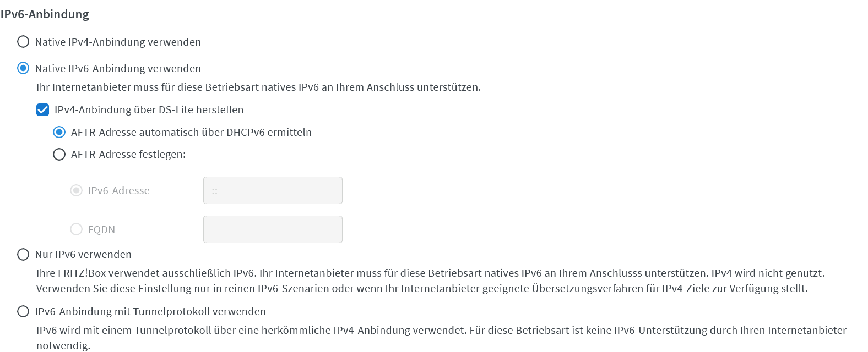This screenshot has height=352, width=868.
Task: Select the greyed IPv6-Adresse radio circle
Action: click(76, 190)
